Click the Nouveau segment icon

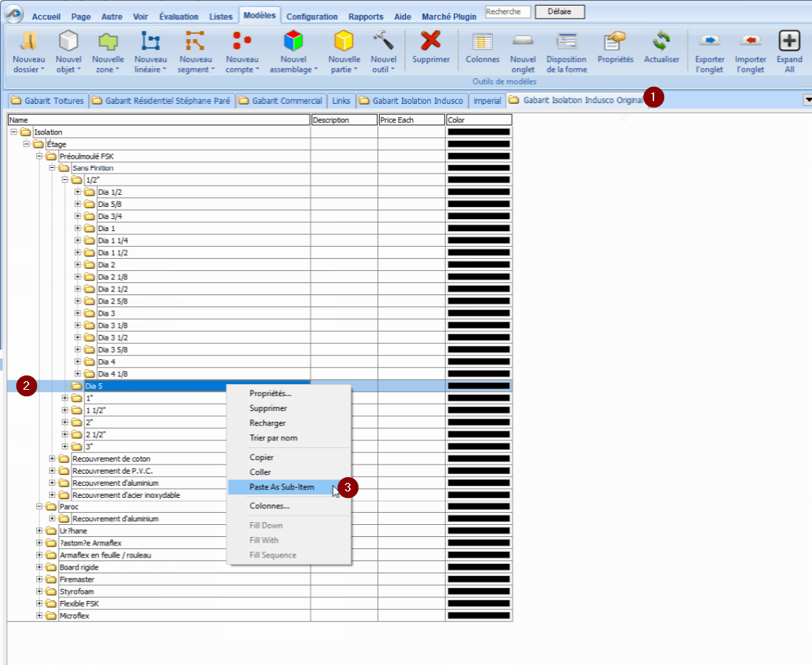click(195, 41)
